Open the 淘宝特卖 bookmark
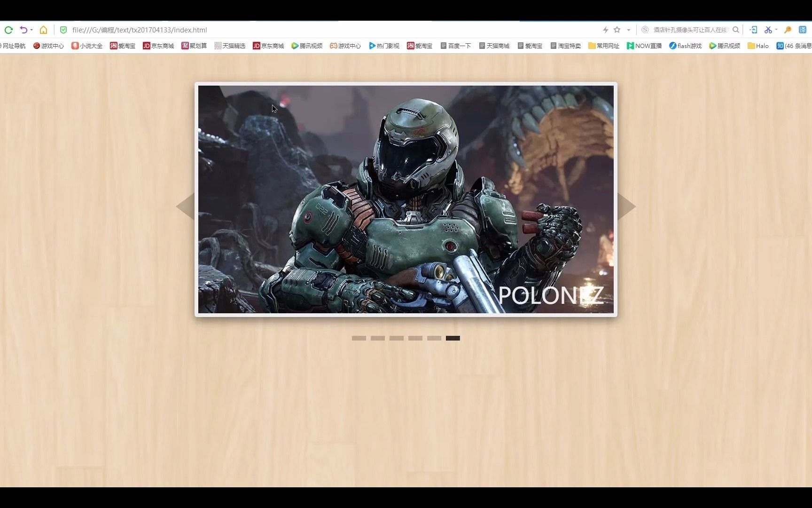This screenshot has width=812, height=508. click(x=565, y=46)
